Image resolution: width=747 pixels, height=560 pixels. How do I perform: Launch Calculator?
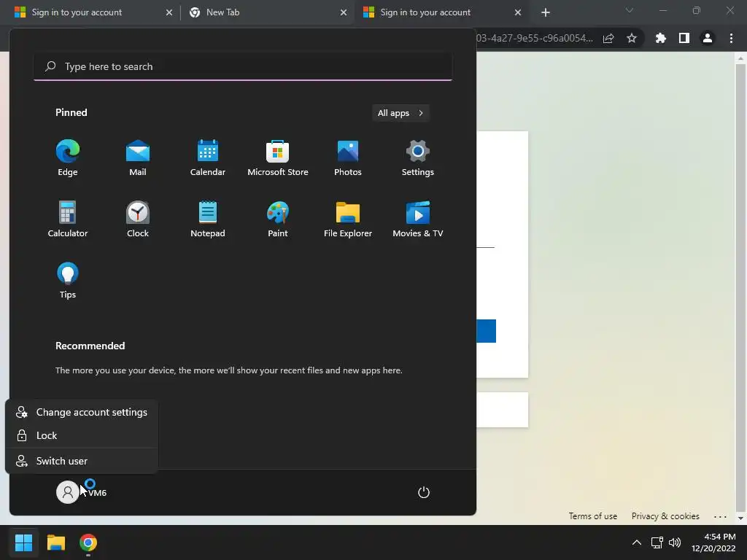tap(68, 219)
